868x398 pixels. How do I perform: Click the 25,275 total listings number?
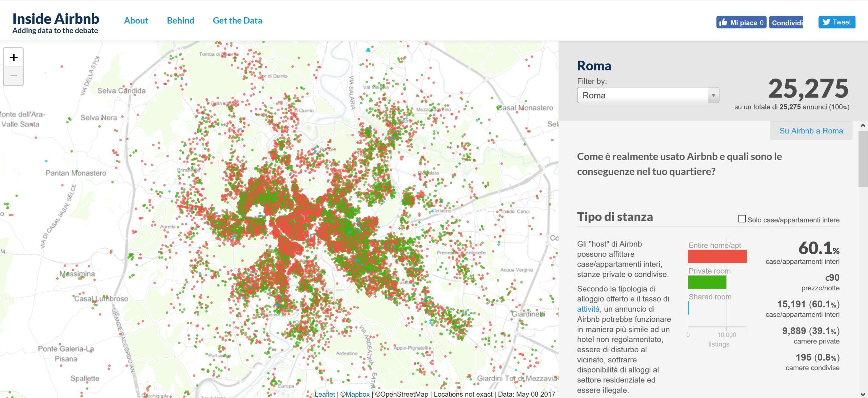pos(808,88)
